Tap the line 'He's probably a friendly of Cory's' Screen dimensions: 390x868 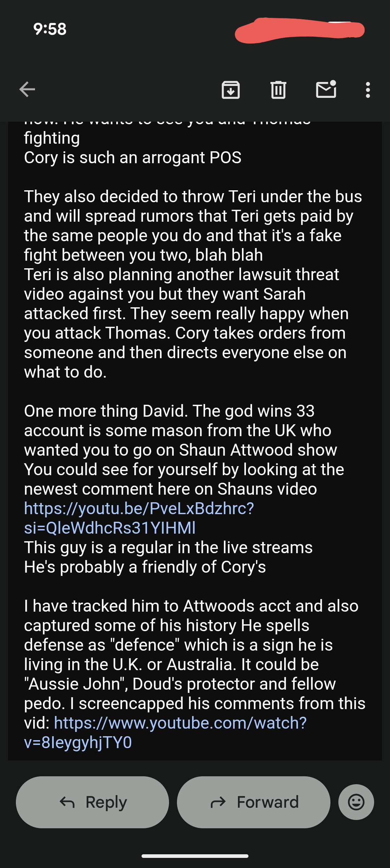(145, 567)
